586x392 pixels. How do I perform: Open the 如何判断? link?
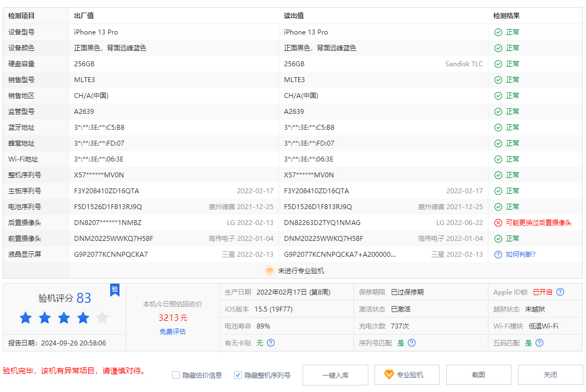[x=521, y=254]
